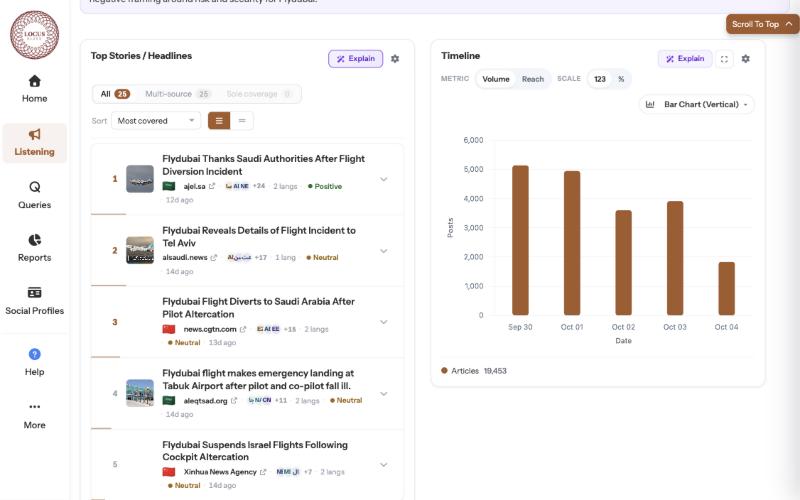800x500 pixels.
Task: Click the Positive sentiment label
Action: click(x=325, y=186)
